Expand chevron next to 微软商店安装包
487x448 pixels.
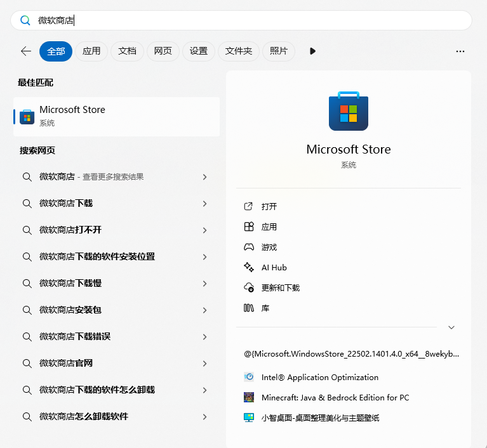click(x=204, y=310)
